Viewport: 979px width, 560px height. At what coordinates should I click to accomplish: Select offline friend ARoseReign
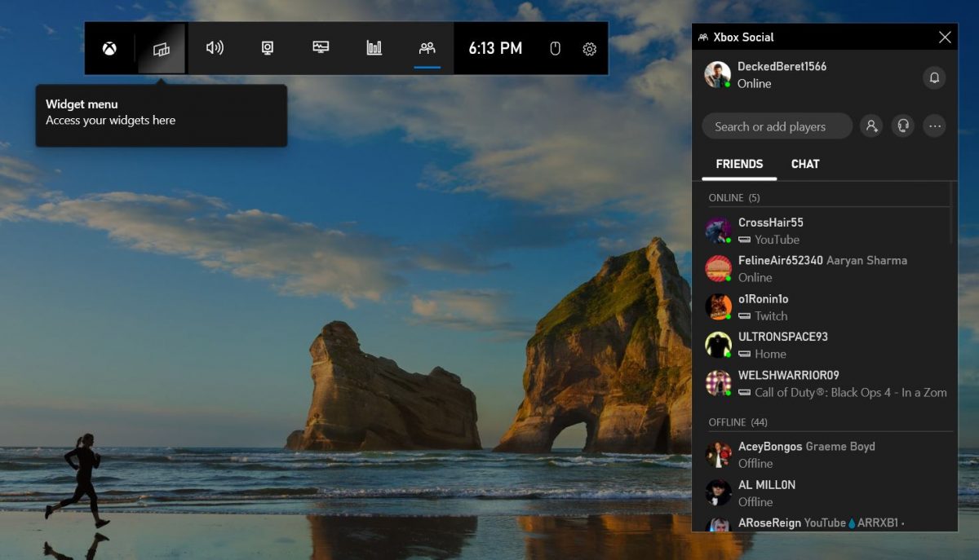pos(826,523)
